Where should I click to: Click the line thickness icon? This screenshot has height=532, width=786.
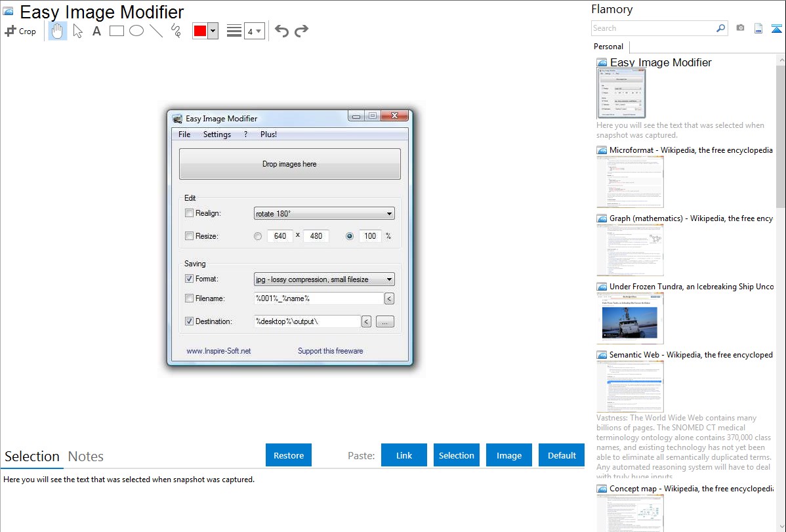click(x=234, y=31)
